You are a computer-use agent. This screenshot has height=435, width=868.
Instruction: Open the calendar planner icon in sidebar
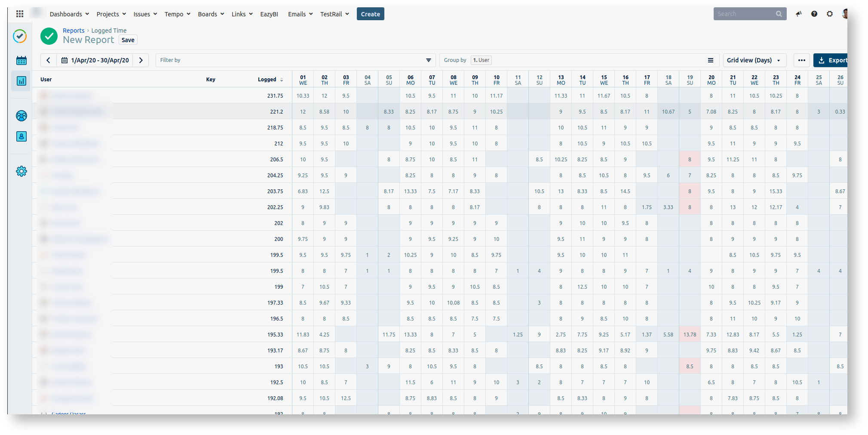(21, 61)
